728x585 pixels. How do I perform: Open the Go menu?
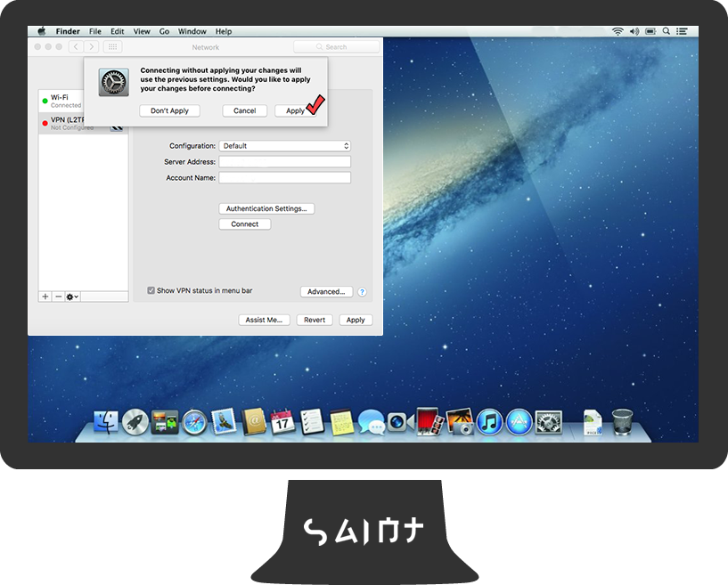(164, 31)
